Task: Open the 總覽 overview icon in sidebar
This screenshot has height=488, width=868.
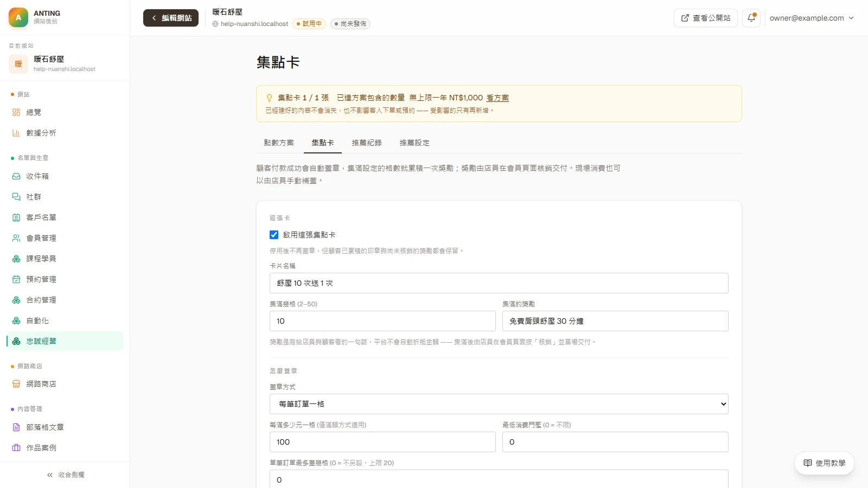Action: (x=16, y=112)
